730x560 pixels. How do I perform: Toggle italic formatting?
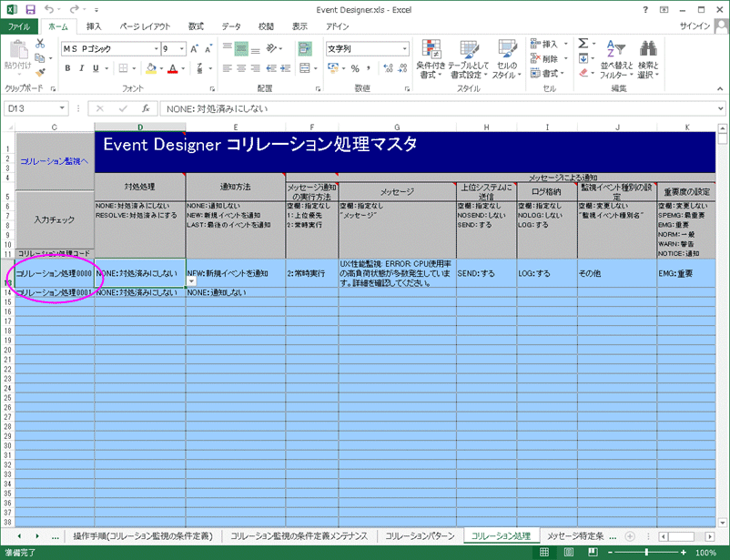tap(82, 68)
